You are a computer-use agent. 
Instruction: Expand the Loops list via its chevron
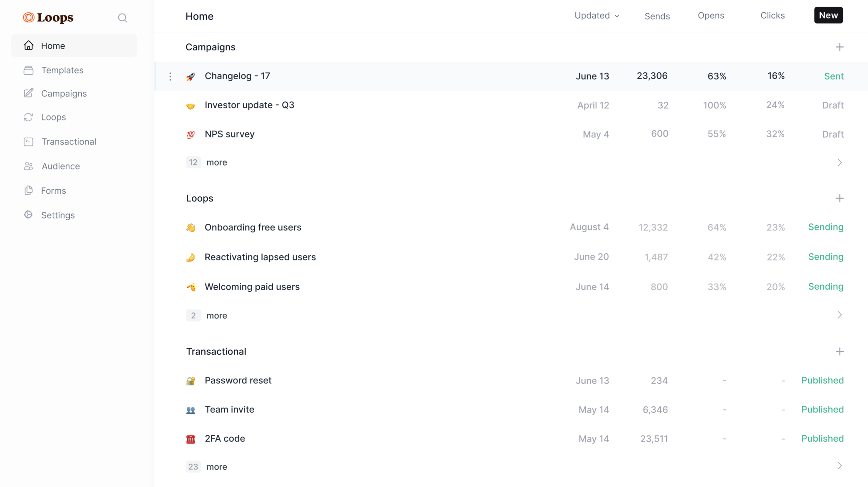coord(839,315)
